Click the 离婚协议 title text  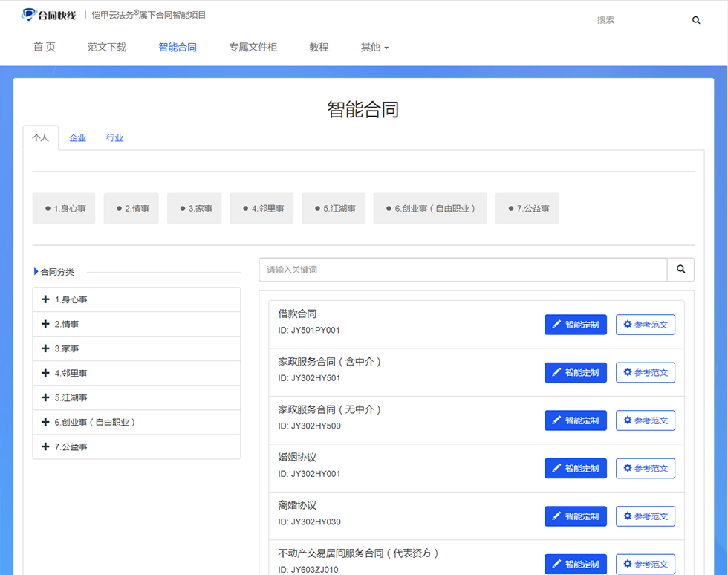pyautogui.click(x=297, y=505)
